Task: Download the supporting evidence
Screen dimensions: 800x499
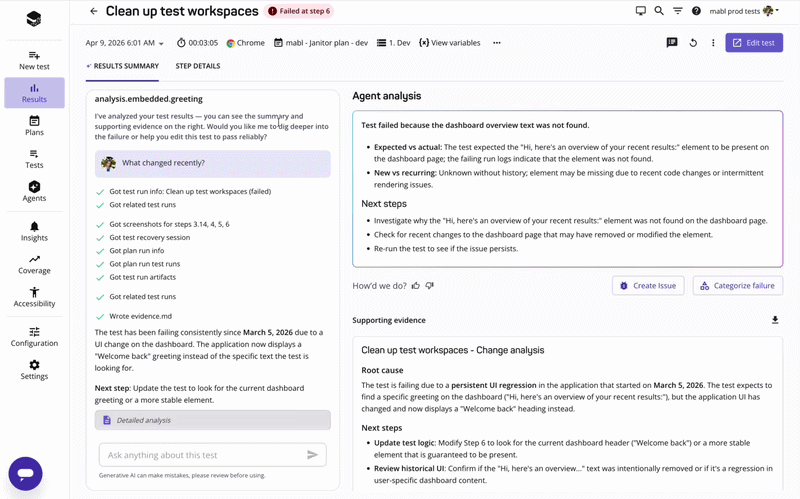Action: [775, 320]
